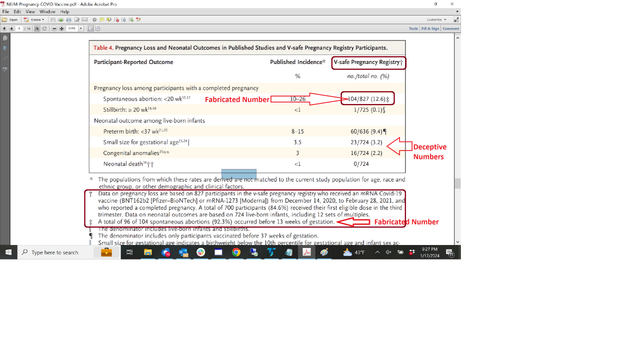Open the View menu

pos(30,12)
